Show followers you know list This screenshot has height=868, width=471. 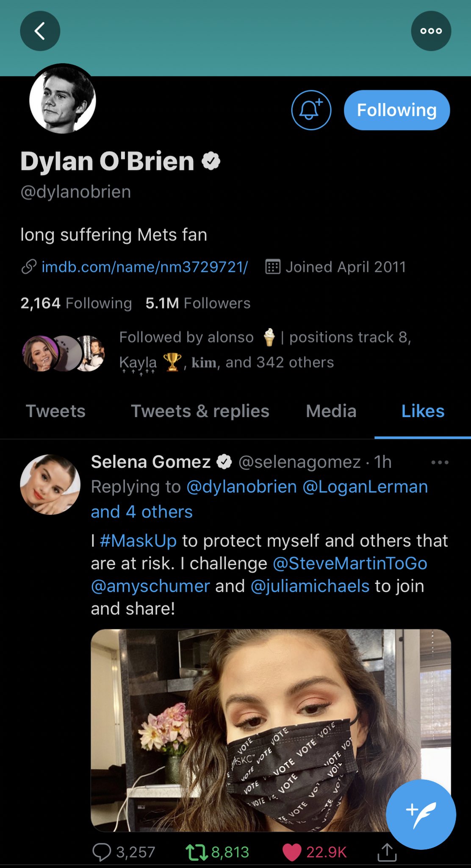coord(216,350)
